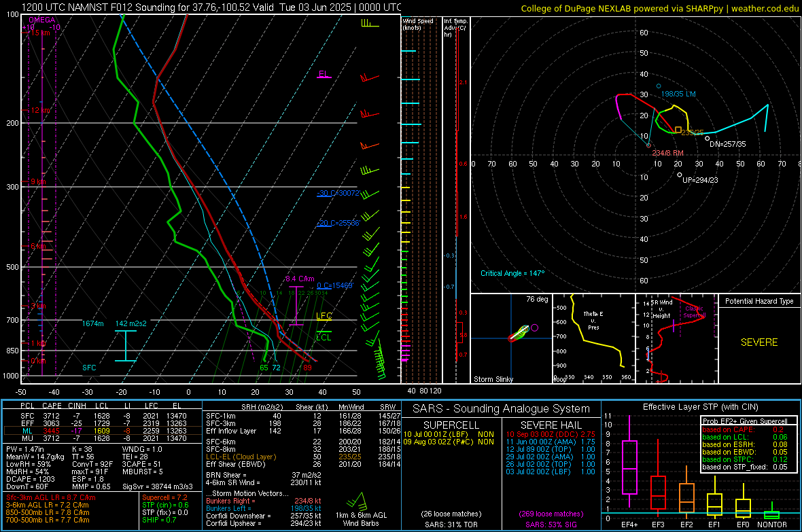Click the 'Bunkers Left = 198/35 kt' line
The height and width of the screenshot is (532, 802).
pos(264,508)
